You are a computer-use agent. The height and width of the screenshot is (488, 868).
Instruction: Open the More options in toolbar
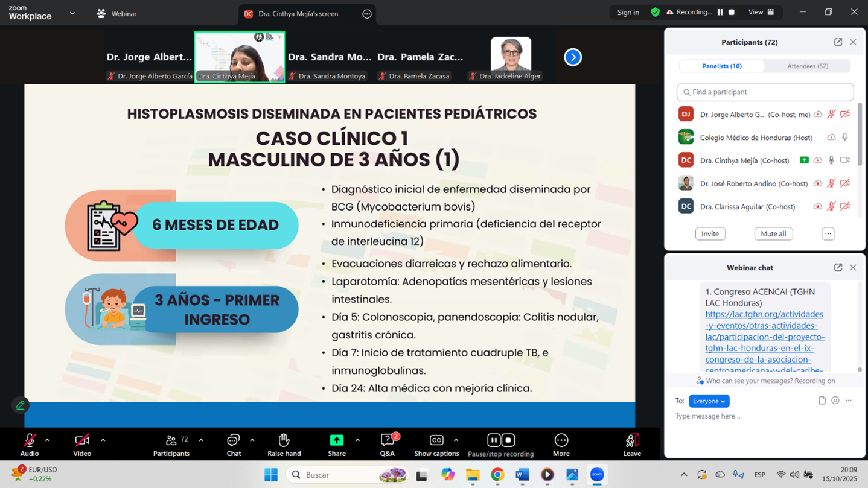(561, 441)
